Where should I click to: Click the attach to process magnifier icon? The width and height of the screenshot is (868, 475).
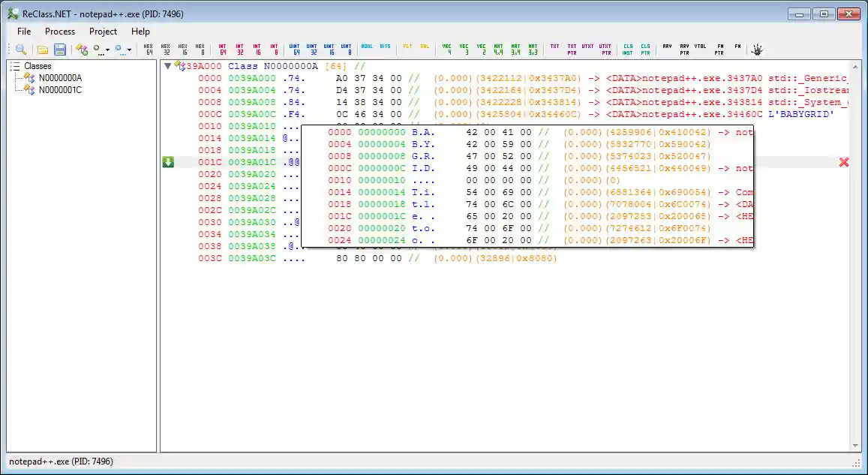(x=21, y=50)
